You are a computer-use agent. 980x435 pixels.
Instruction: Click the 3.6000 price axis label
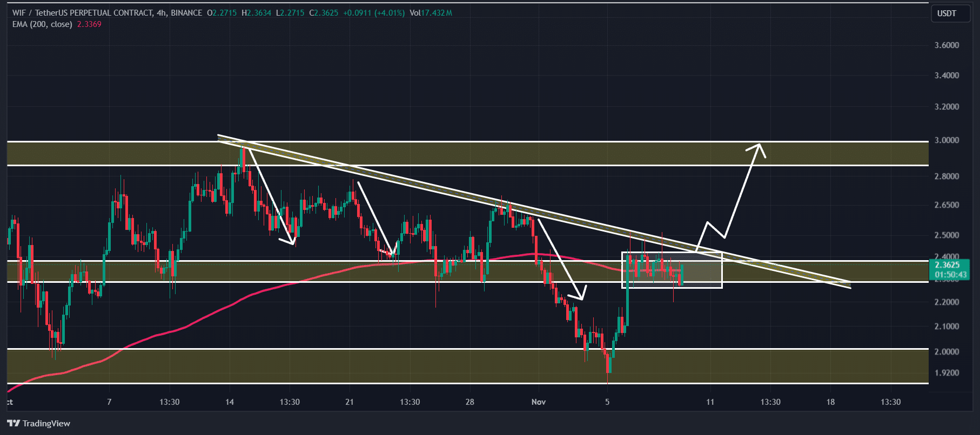[x=947, y=45]
